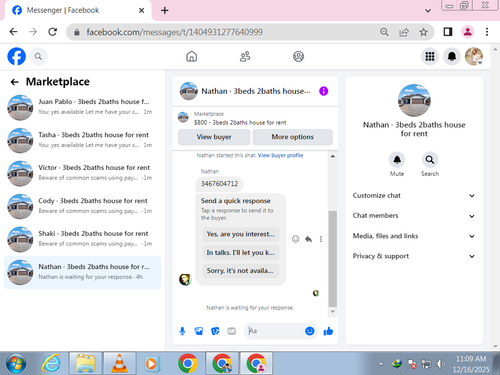The width and height of the screenshot is (500, 375).
Task: Expand Chat members section
Action: (x=414, y=216)
